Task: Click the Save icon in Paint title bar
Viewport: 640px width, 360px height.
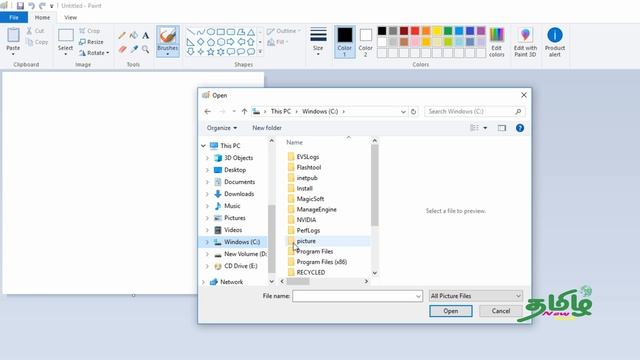Action: [x=20, y=6]
